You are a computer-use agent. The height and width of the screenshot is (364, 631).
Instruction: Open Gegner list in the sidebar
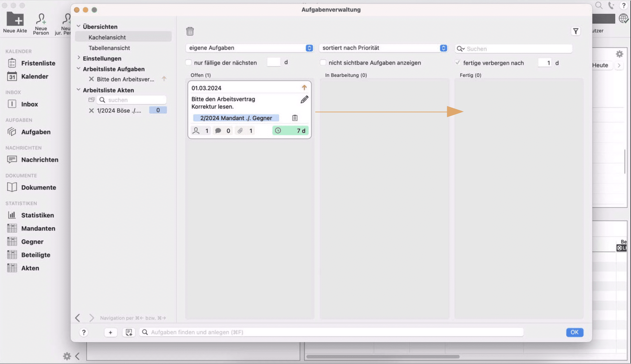26,241
